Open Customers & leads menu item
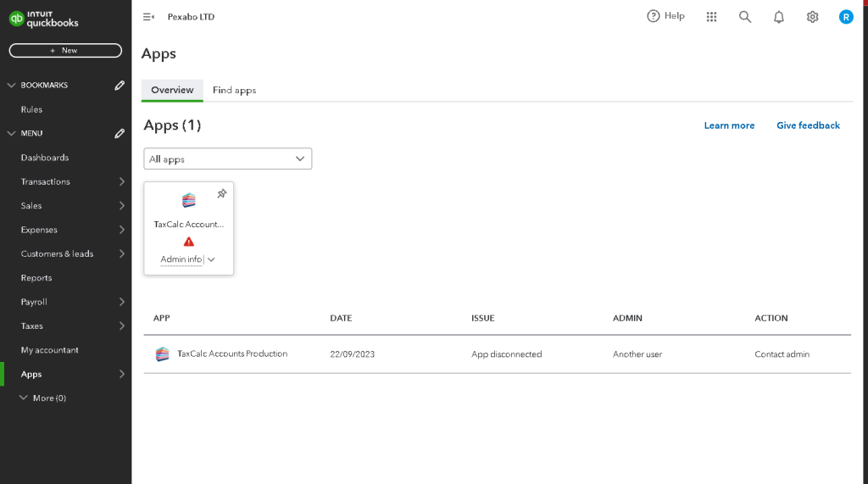 [x=57, y=253]
